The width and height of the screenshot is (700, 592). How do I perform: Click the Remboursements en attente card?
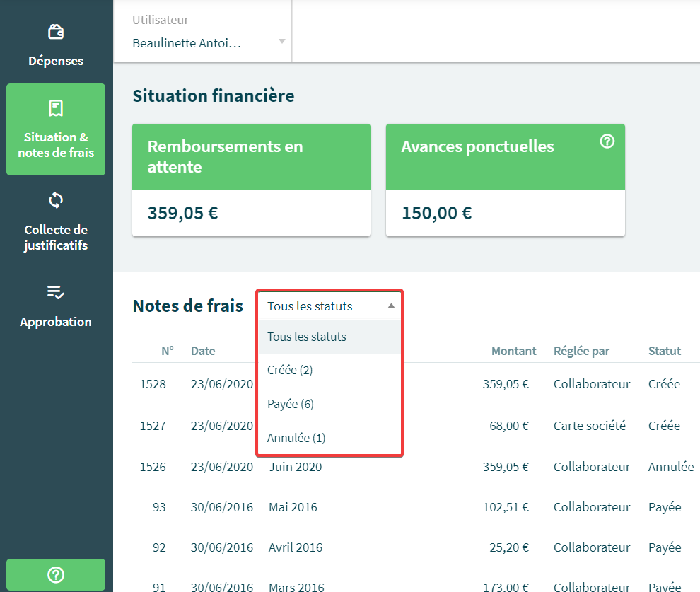(251, 180)
